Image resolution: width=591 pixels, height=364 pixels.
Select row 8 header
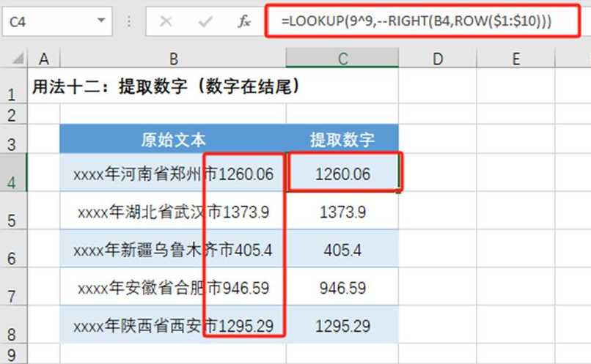12,324
